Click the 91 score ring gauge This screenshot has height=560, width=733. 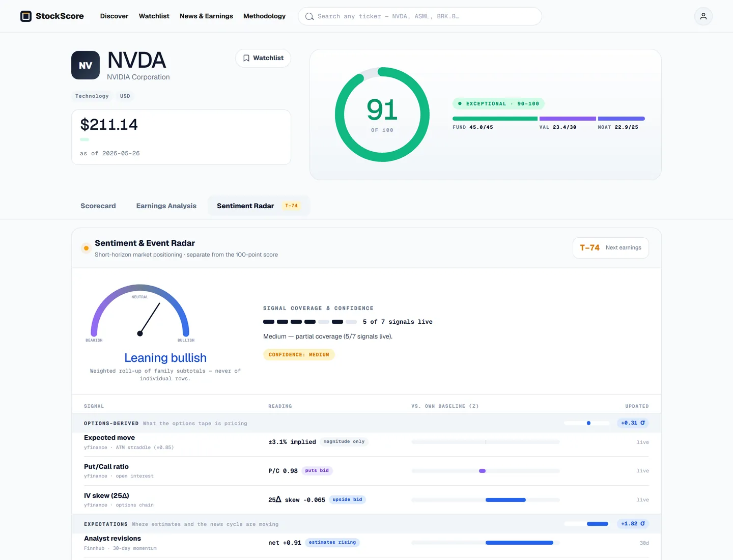coord(382,115)
